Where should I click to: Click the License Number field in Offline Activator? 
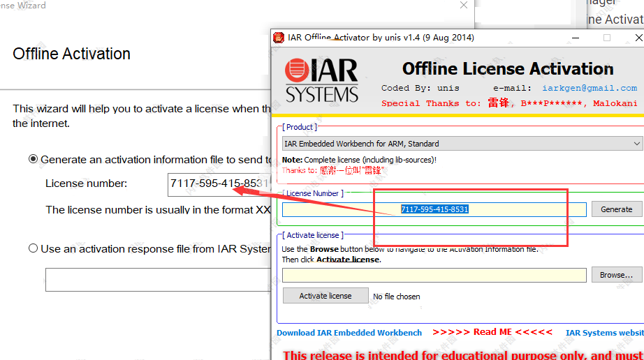(x=434, y=209)
